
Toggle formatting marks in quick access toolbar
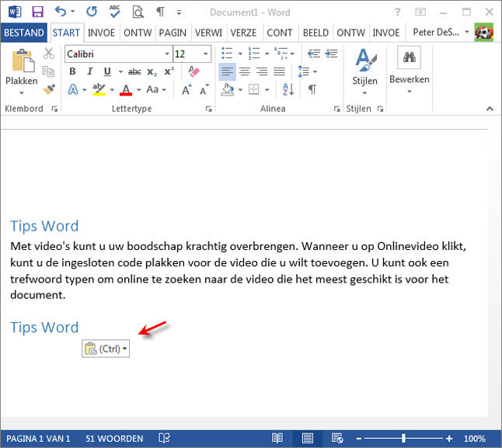160,12
